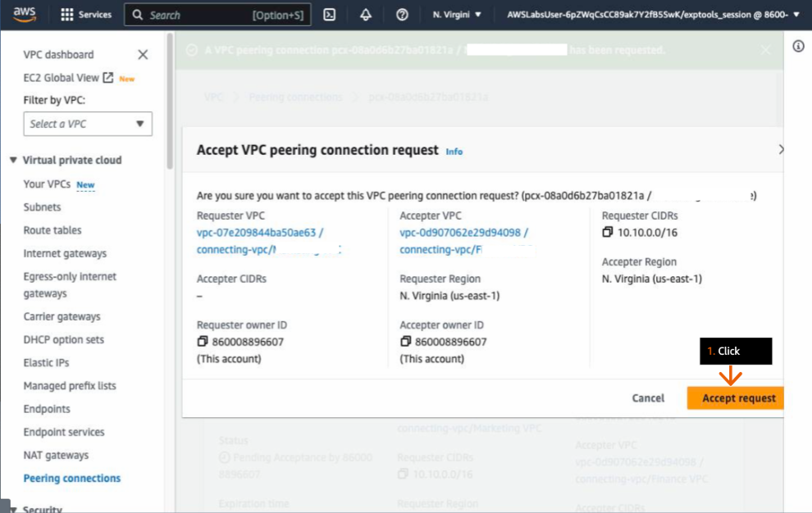Screen dimensions: 812x513
Task: Open the Info link beside the dialog title
Action: coord(454,151)
